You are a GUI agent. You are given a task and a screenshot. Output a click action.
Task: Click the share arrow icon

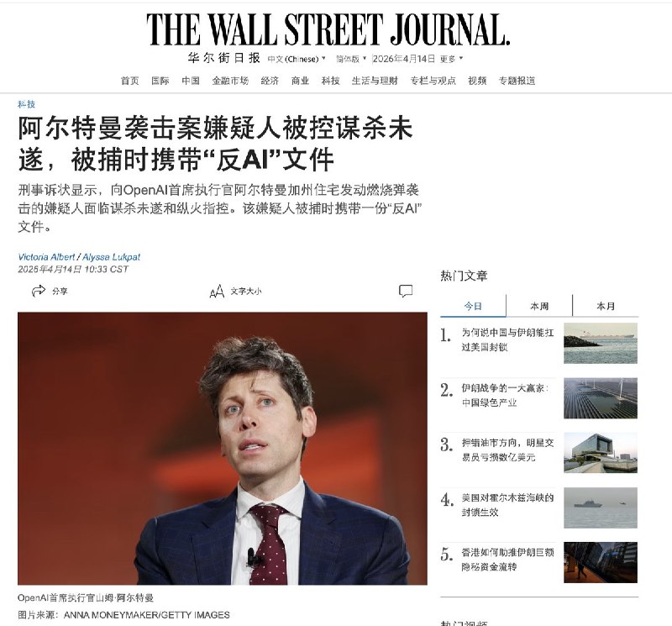coord(39,291)
